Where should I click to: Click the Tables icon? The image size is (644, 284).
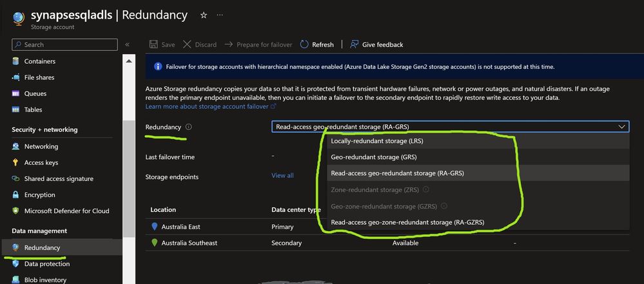(15, 109)
